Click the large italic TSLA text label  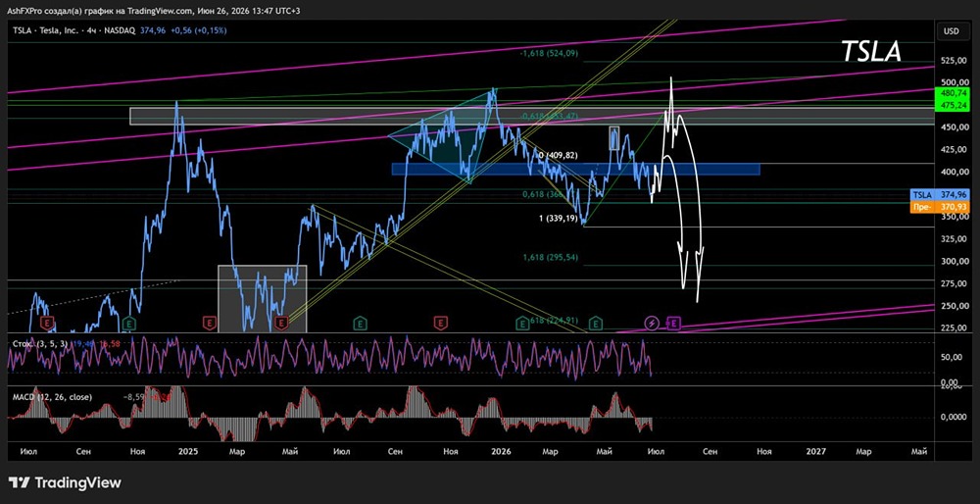(871, 52)
